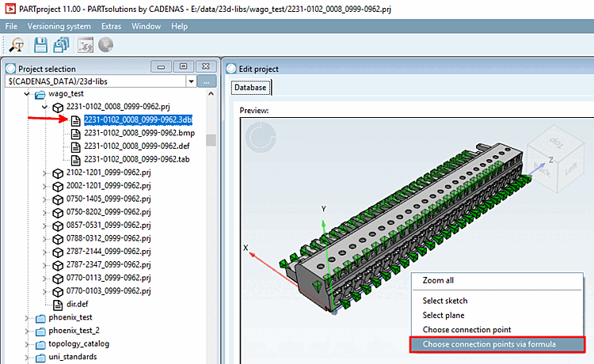The image size is (594, 364).
Task: Click the cube icon of 2002-1201_0999-0962.prj
Action: point(58,187)
